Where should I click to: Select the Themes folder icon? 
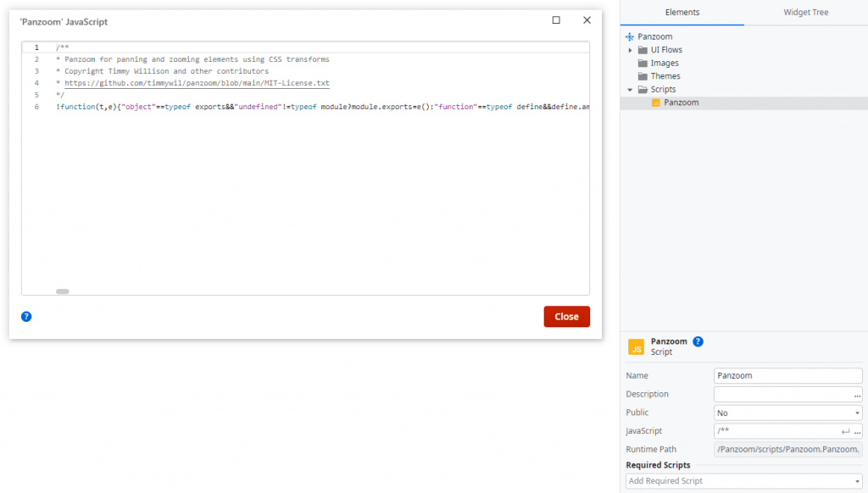643,76
